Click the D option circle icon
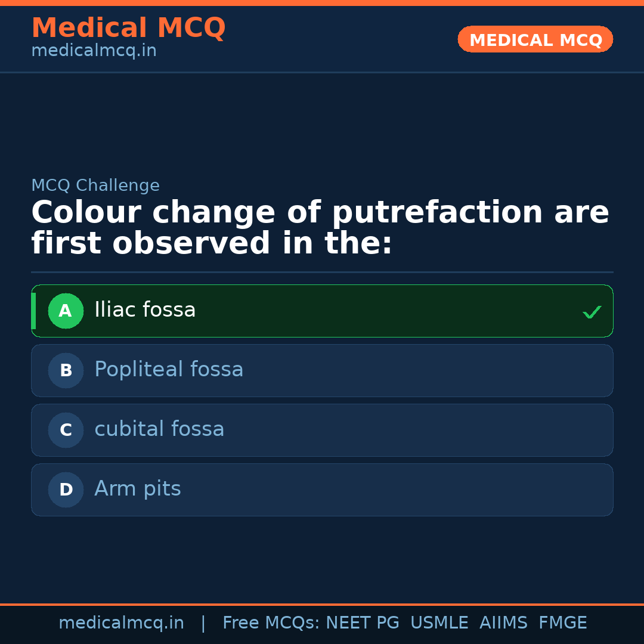 pyautogui.click(x=66, y=490)
